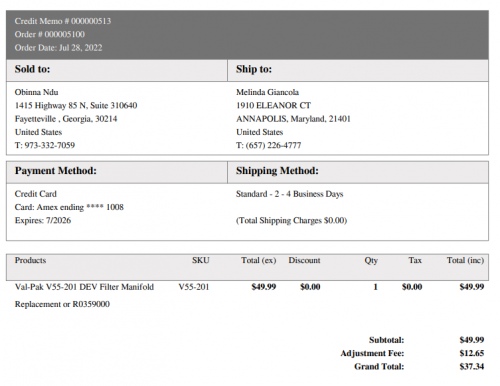Screen dimensions: 500x386
Task: Click the Payment Method: heading
Action: 56,171
